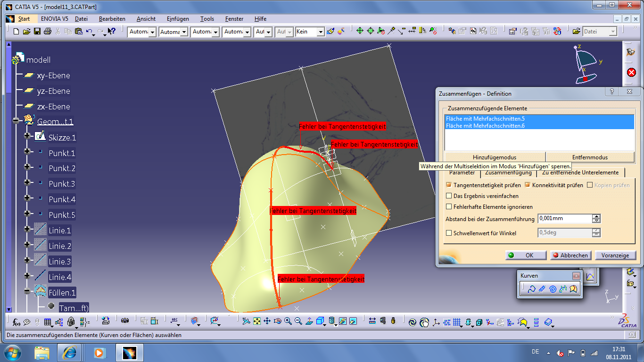This screenshot has width=644, height=362.
Task: Click the spiral curve icon in Kurven toolbar
Action: coord(553,289)
